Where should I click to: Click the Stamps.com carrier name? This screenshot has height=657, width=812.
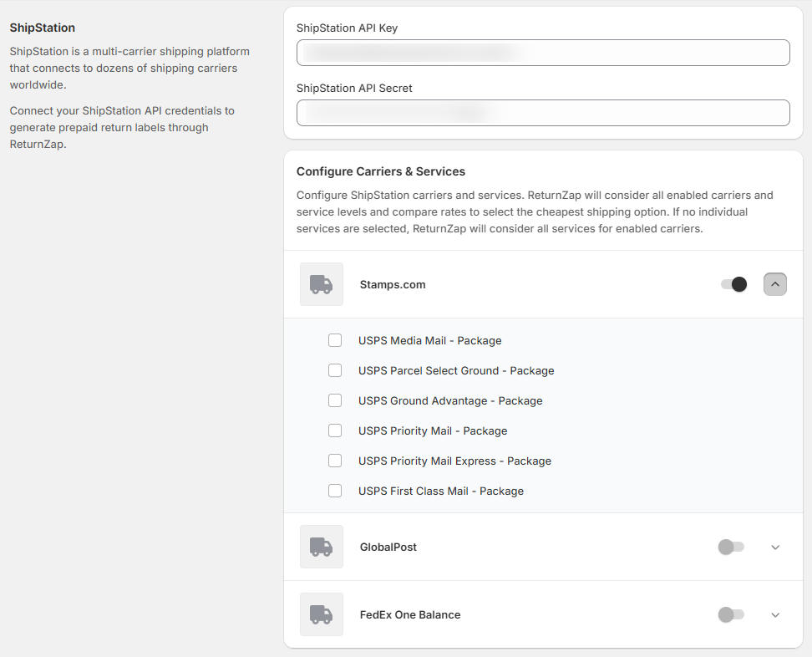coord(393,284)
